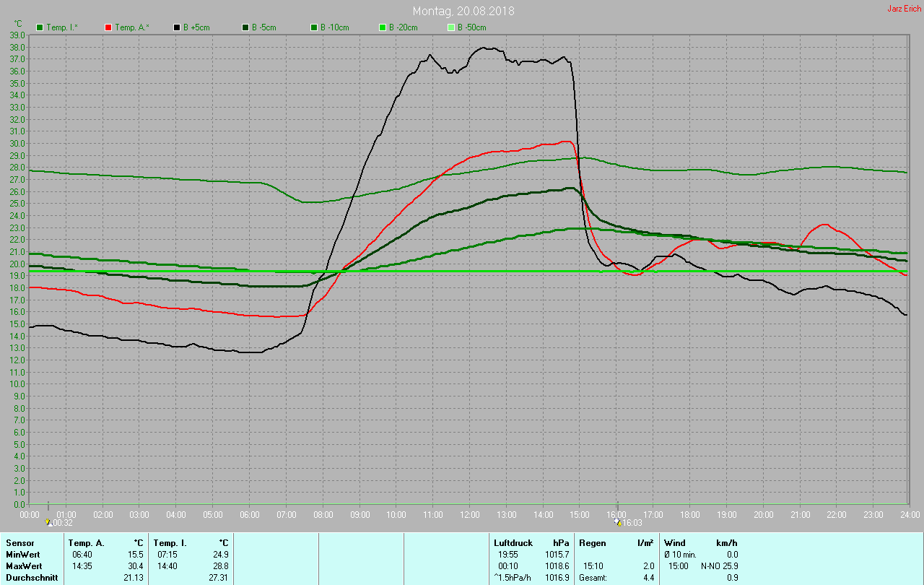Click the black B +5cm legend box
924x585 pixels.
(177, 27)
